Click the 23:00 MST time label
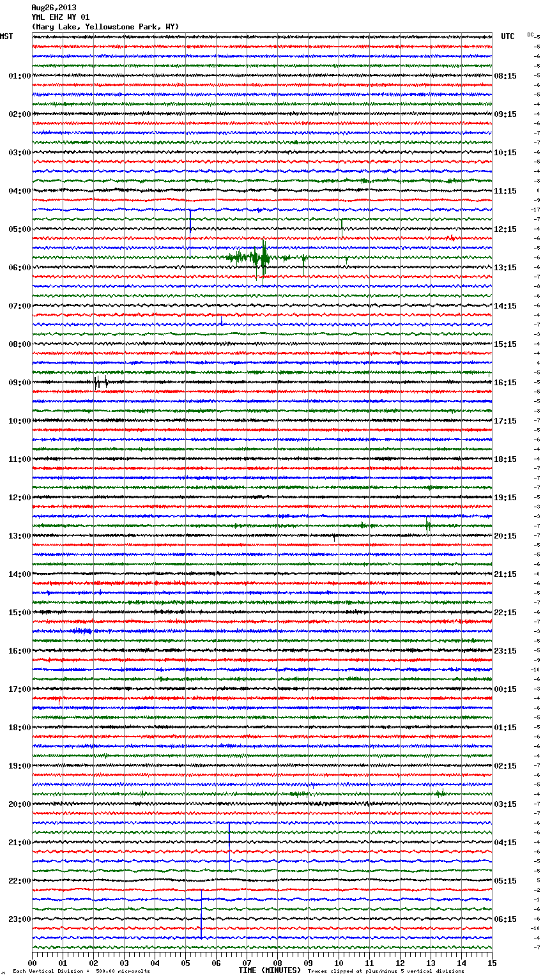Screen dimensions: 543x980 coord(19,919)
